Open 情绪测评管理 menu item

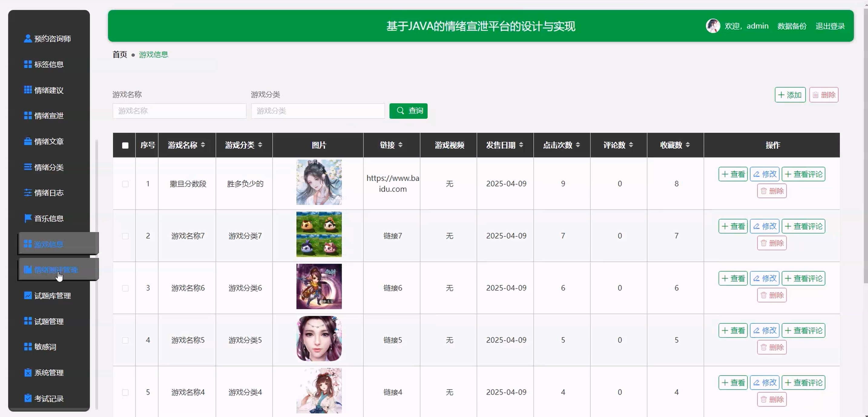(56, 270)
